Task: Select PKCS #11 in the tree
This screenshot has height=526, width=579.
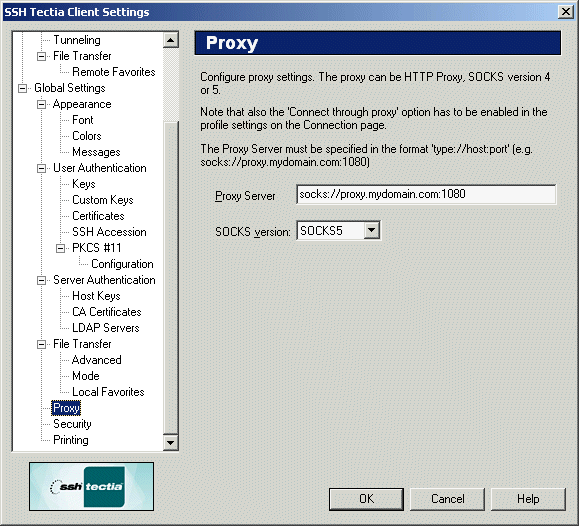Action: (97, 248)
